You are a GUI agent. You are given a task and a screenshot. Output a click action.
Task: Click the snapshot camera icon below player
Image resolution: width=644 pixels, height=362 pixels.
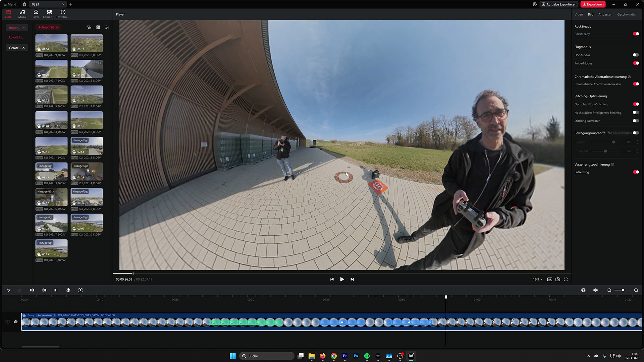pyautogui.click(x=557, y=279)
